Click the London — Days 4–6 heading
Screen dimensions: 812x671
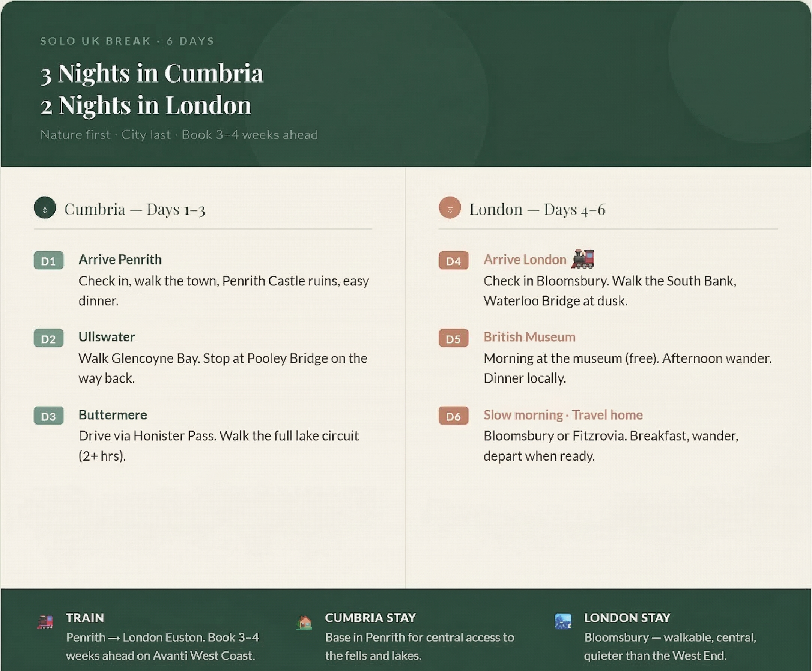pos(537,210)
